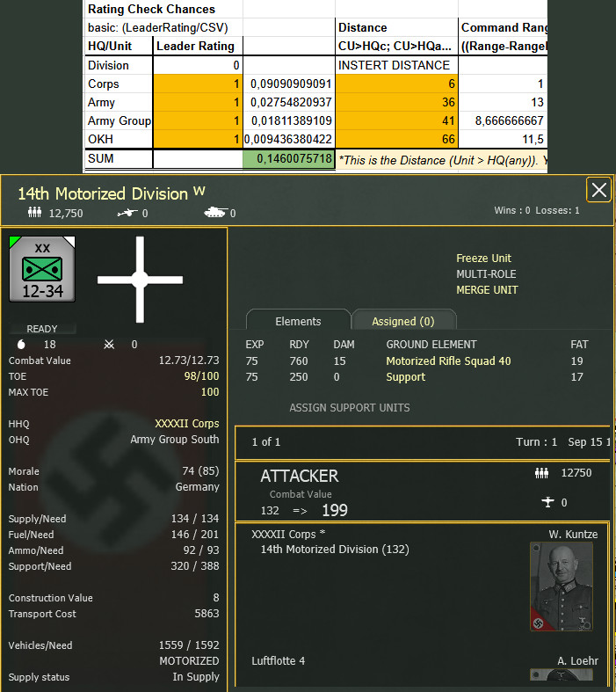This screenshot has width=616, height=692.
Task: Click the Wins and Losses text
Action: coord(537,210)
